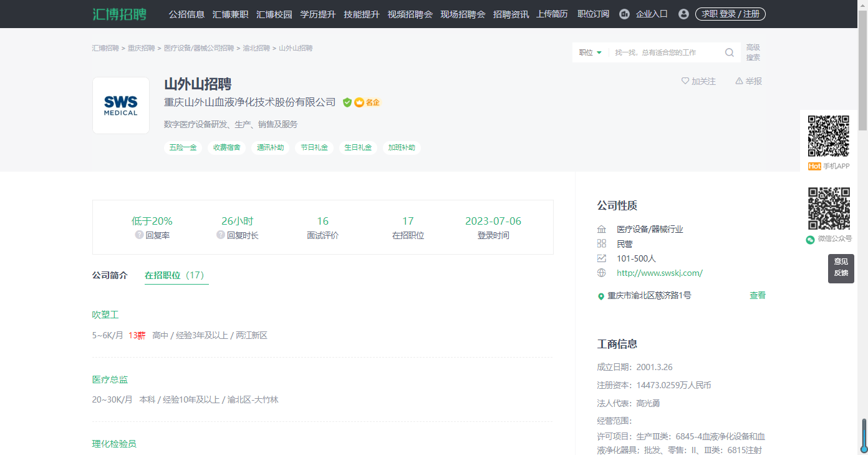Click 查看 next to the company address
Image resolution: width=868 pixels, height=455 pixels.
[x=758, y=295]
